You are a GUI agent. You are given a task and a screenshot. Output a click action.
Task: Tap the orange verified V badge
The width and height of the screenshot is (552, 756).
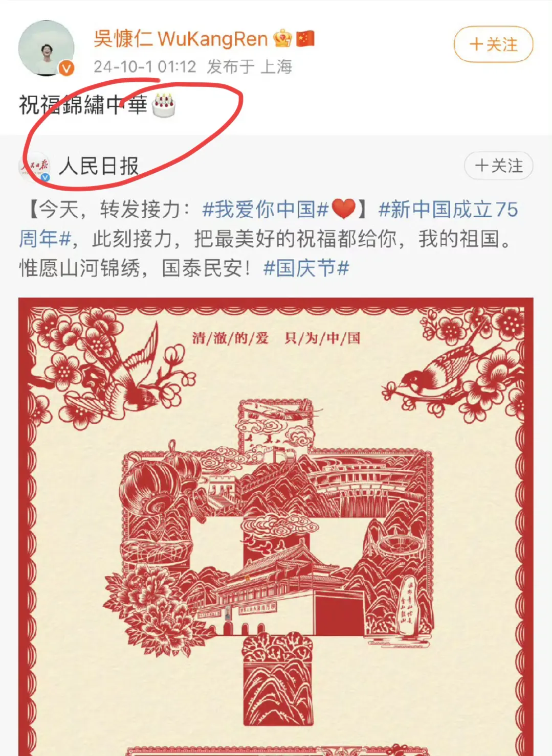pos(67,68)
